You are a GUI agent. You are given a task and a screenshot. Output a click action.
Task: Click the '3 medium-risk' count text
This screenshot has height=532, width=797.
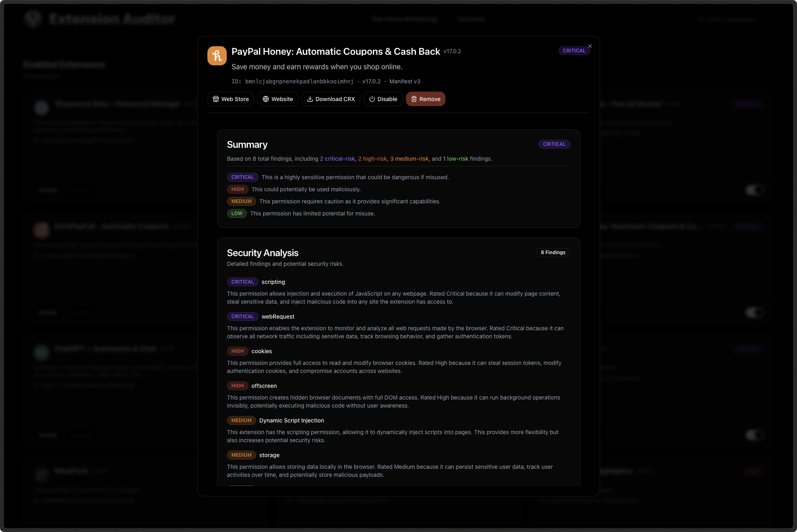coord(409,159)
